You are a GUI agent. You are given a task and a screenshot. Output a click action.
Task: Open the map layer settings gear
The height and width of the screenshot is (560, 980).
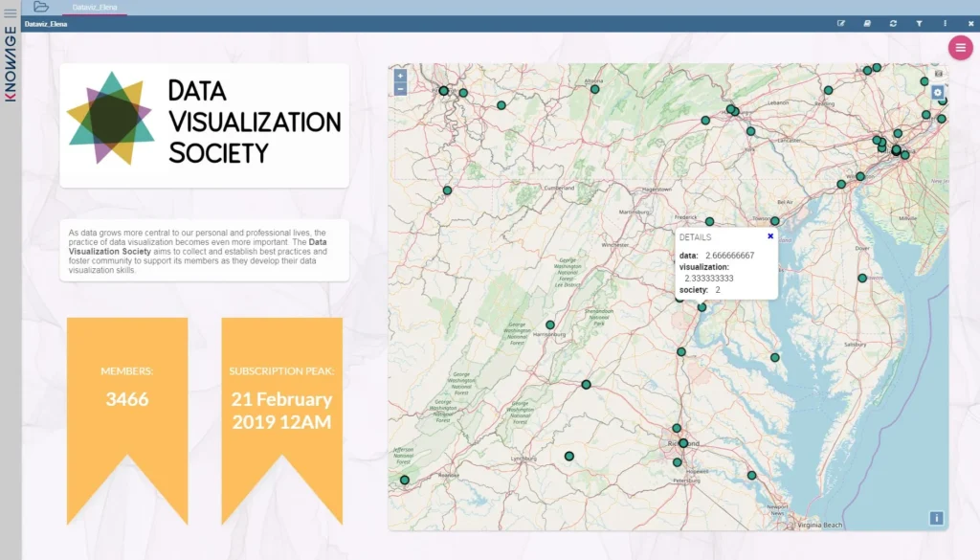(938, 93)
